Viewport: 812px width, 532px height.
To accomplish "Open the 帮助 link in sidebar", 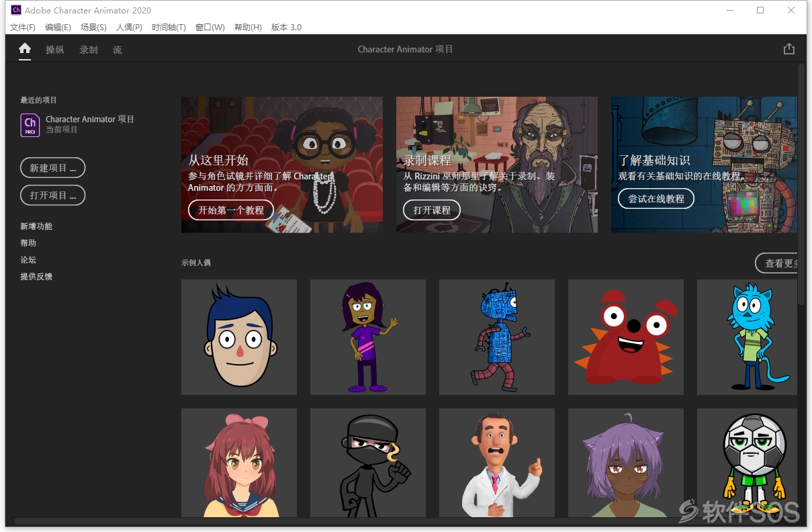I will tap(28, 243).
